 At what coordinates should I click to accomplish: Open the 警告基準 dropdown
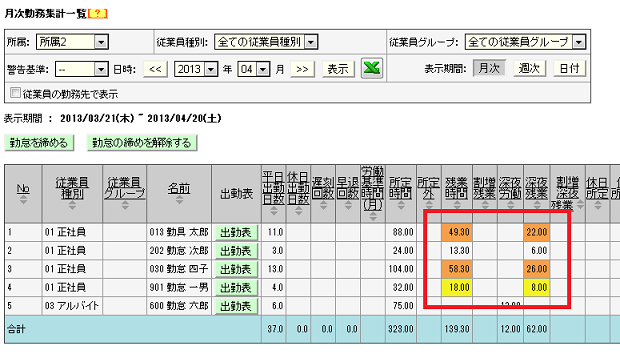[x=82, y=70]
